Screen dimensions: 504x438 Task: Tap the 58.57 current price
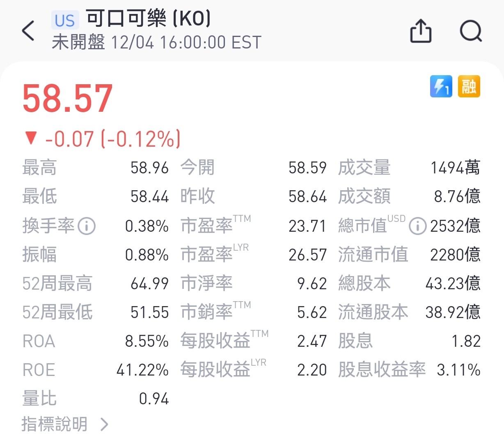pyautogui.click(x=68, y=99)
